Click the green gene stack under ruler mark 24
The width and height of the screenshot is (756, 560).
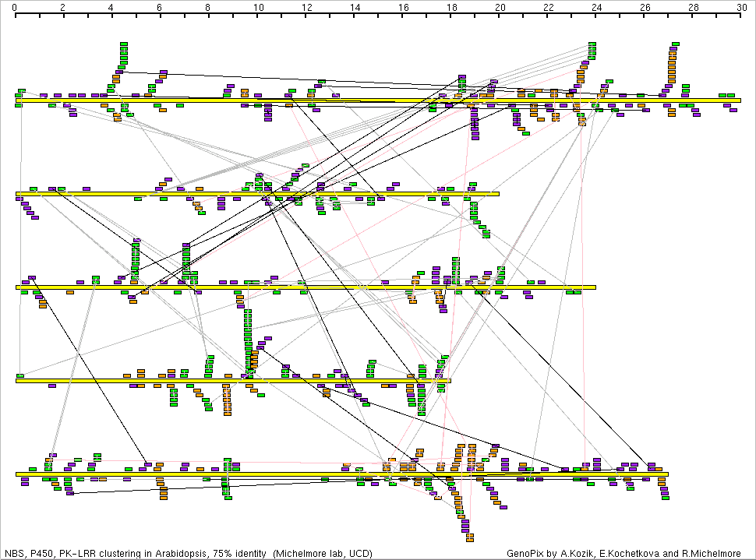tap(592, 51)
